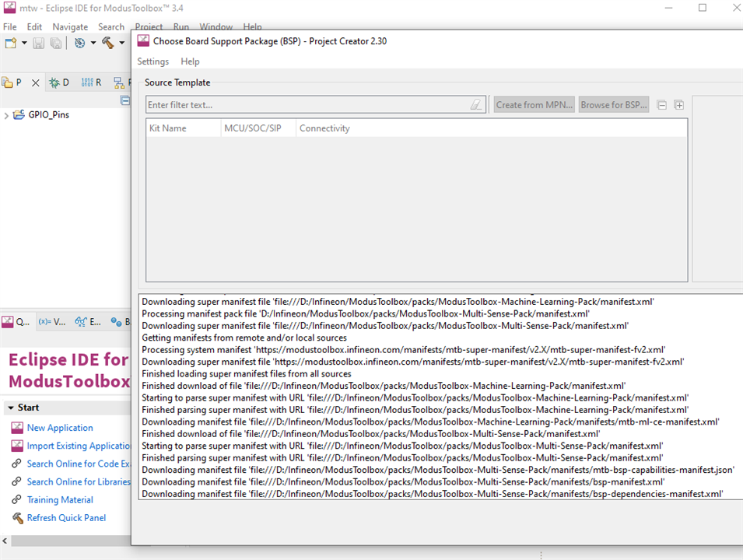Click the build configuration gauge icon
The image size is (743, 560).
tap(80, 43)
